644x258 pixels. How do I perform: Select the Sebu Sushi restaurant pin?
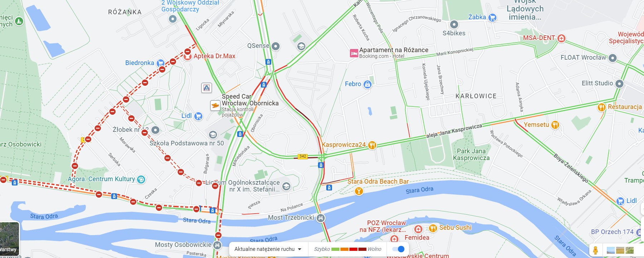[x=433, y=228]
